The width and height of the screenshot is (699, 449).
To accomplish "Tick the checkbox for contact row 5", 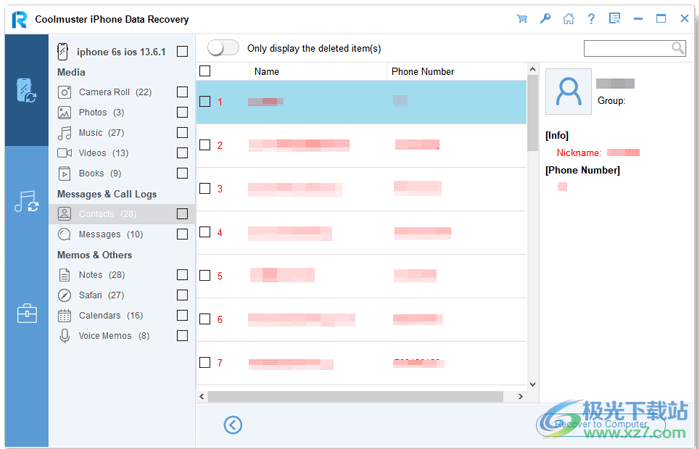I will pyautogui.click(x=205, y=276).
